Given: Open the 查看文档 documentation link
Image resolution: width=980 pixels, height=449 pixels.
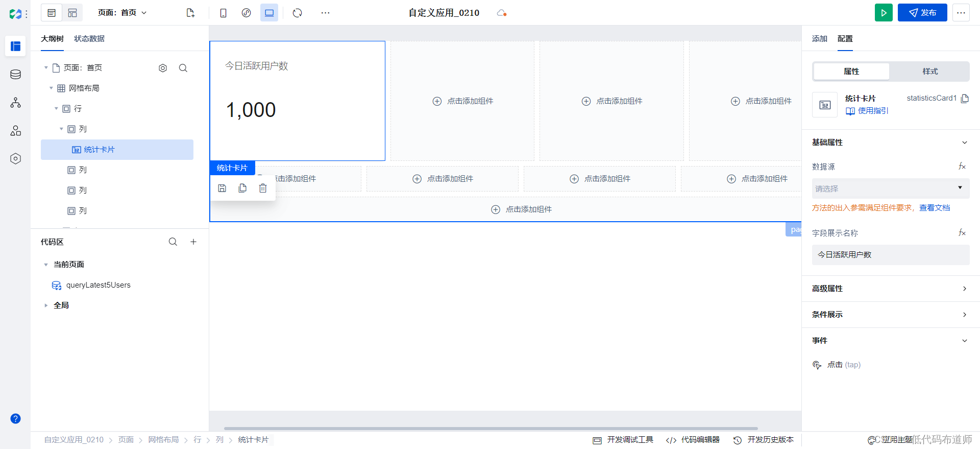Looking at the screenshot, I should click(x=935, y=208).
